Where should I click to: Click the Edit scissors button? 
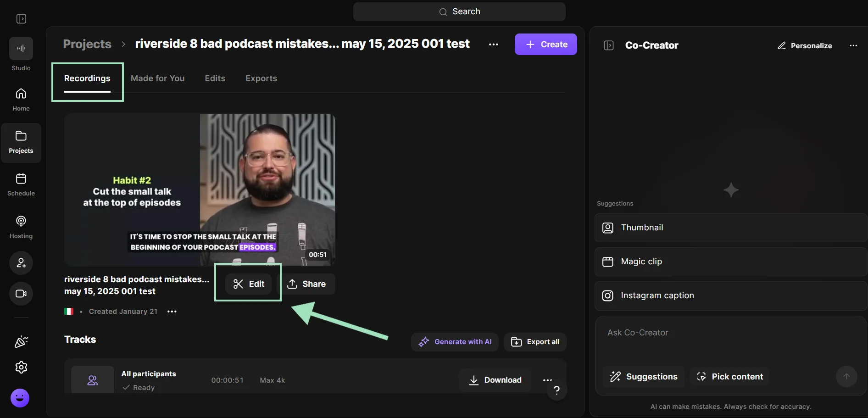(x=249, y=284)
